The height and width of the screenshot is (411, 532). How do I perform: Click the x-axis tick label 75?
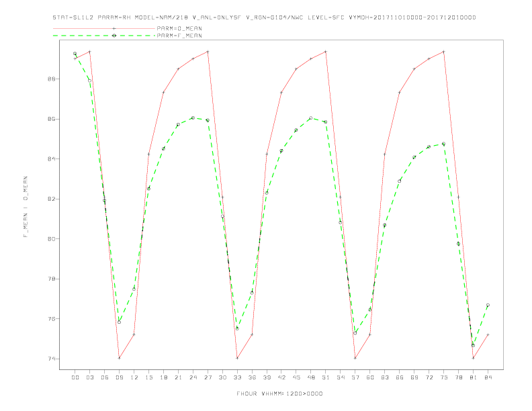pyautogui.click(x=443, y=377)
